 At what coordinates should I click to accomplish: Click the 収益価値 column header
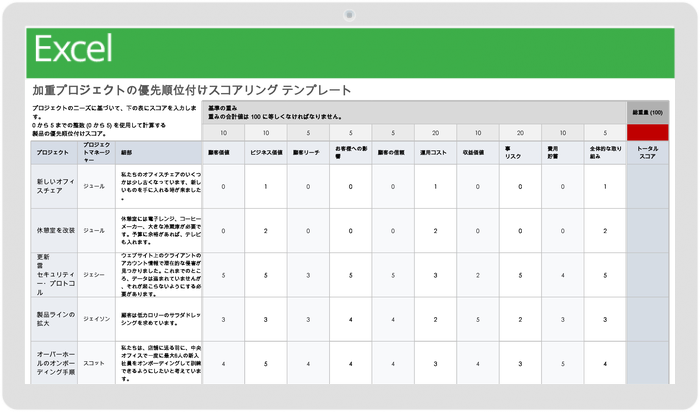[477, 154]
